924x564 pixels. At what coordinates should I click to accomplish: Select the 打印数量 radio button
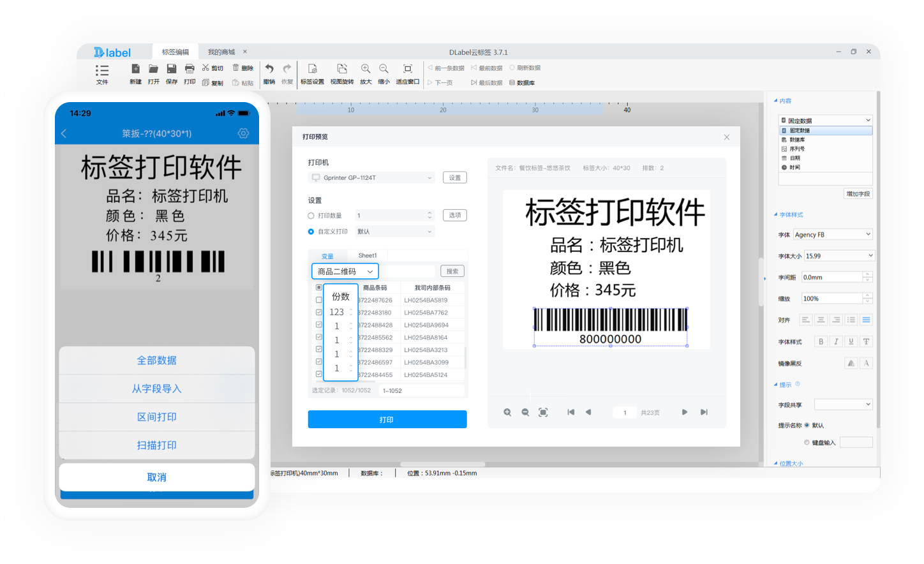pos(311,216)
